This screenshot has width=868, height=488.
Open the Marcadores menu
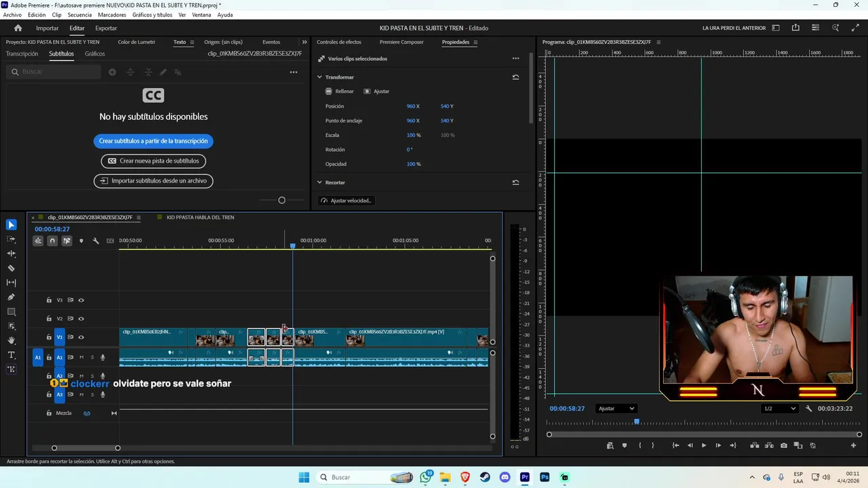pyautogui.click(x=112, y=15)
